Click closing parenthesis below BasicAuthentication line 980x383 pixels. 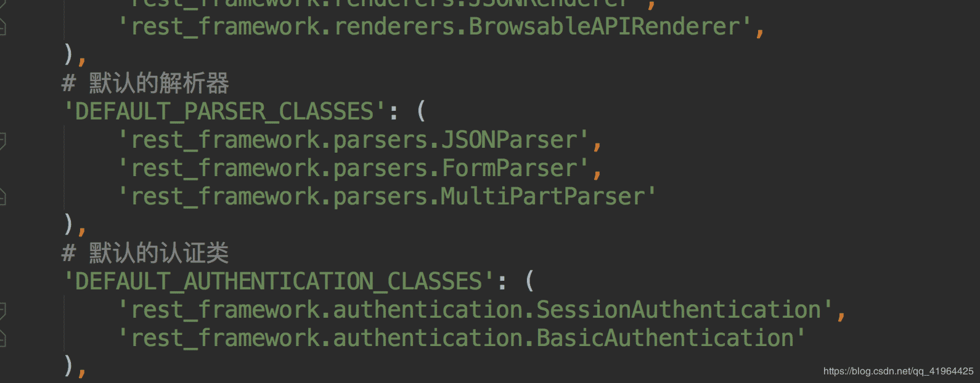[69, 366]
